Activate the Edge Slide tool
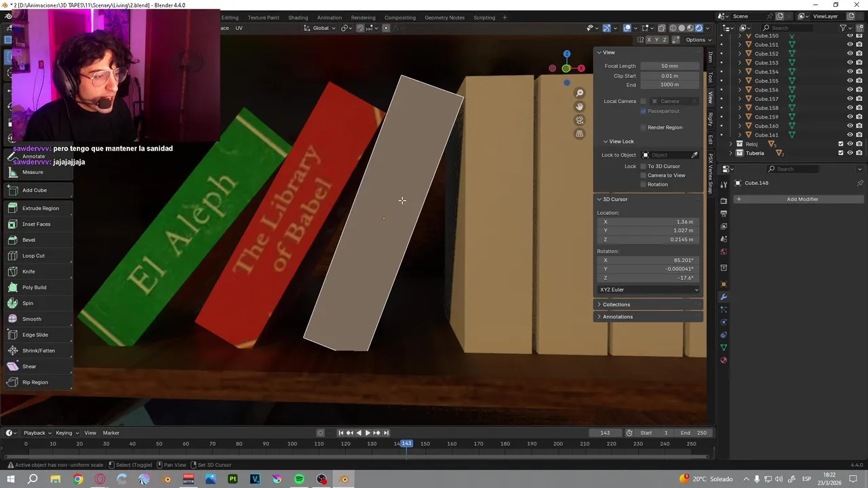Screen dimensions: 868x488 [37, 335]
